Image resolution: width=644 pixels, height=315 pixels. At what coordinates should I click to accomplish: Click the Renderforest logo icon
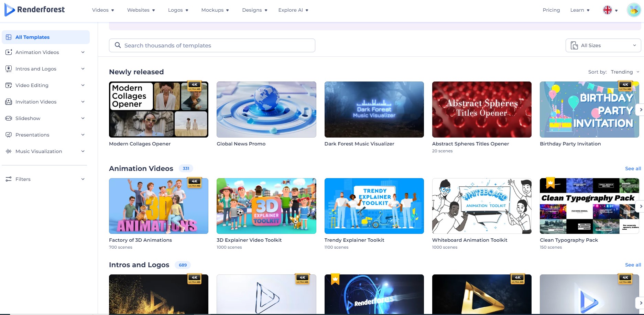[9, 10]
